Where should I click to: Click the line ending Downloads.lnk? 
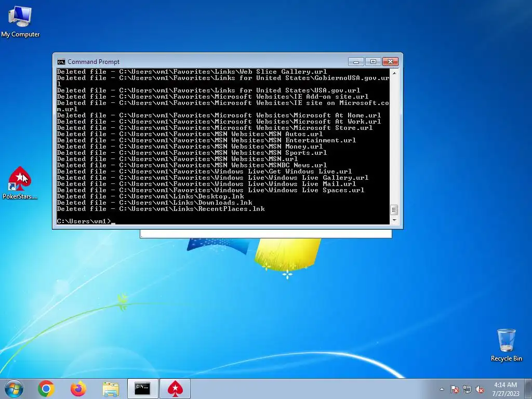coord(155,203)
